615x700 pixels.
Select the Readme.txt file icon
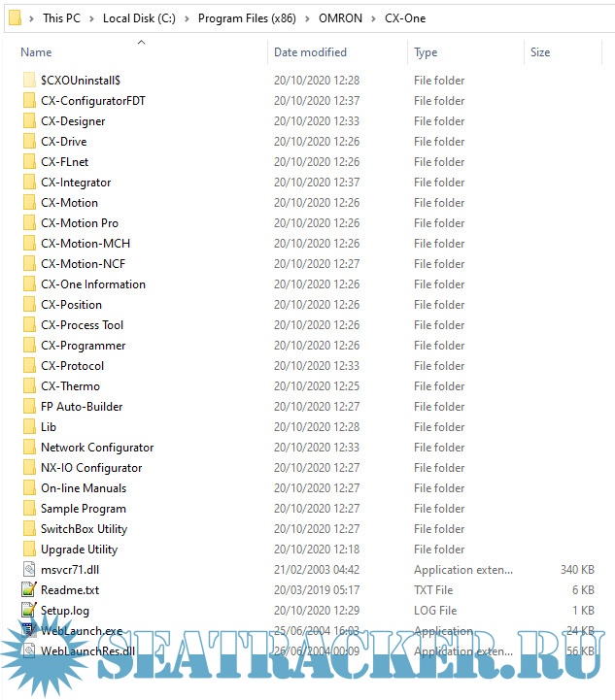(28, 590)
